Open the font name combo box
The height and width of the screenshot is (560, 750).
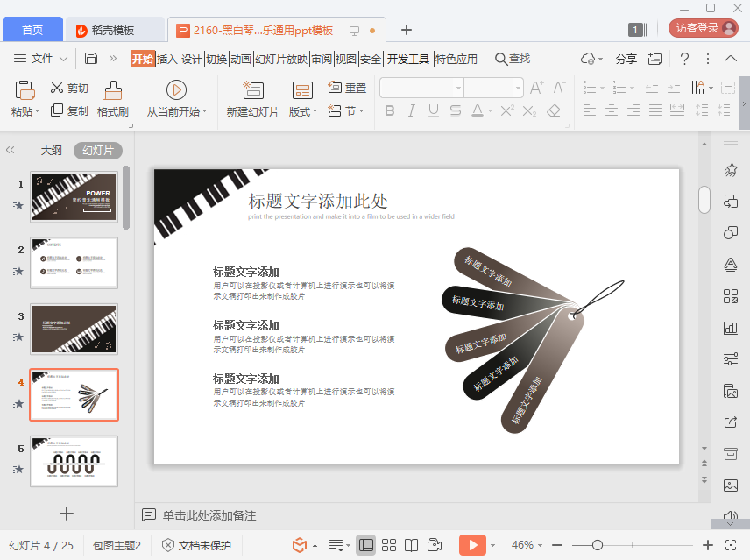422,88
